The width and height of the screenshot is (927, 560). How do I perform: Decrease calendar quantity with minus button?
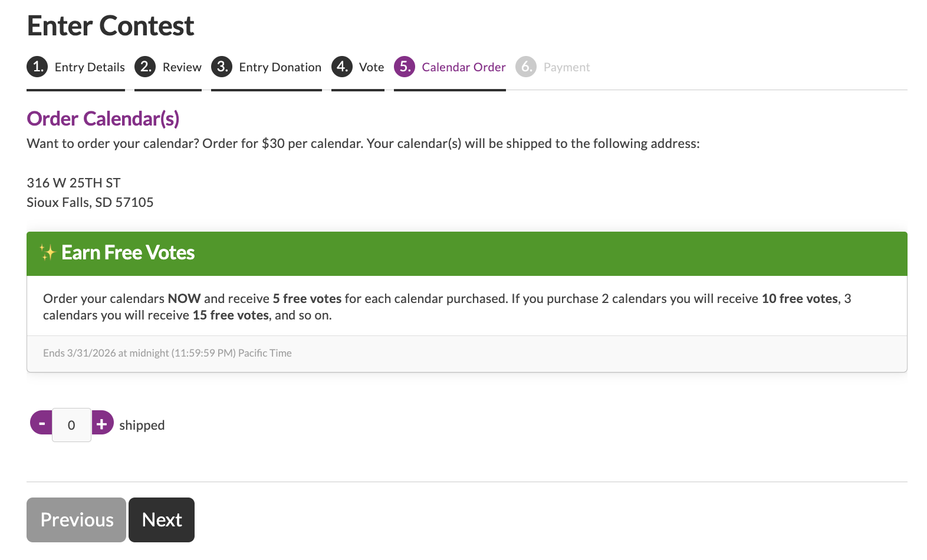point(41,423)
